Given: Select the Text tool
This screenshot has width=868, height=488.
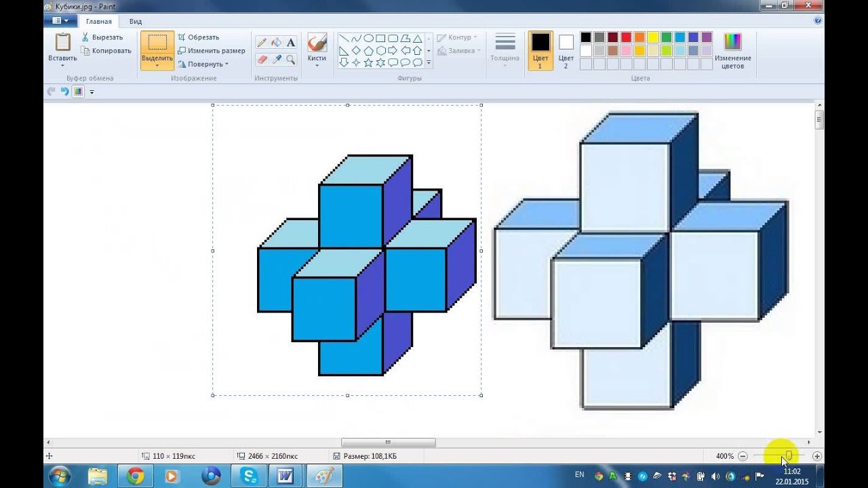Looking at the screenshot, I should coord(291,43).
